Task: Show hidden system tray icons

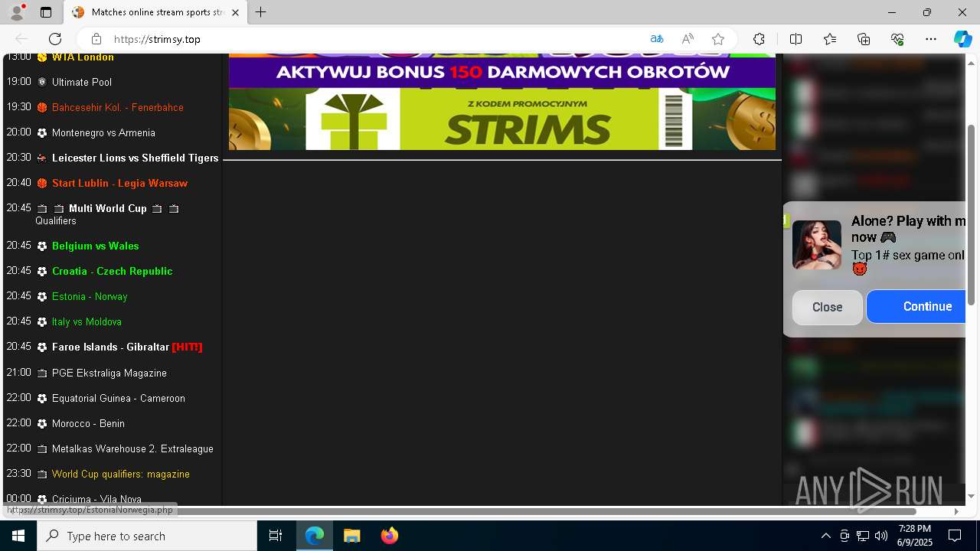Action: tap(825, 536)
